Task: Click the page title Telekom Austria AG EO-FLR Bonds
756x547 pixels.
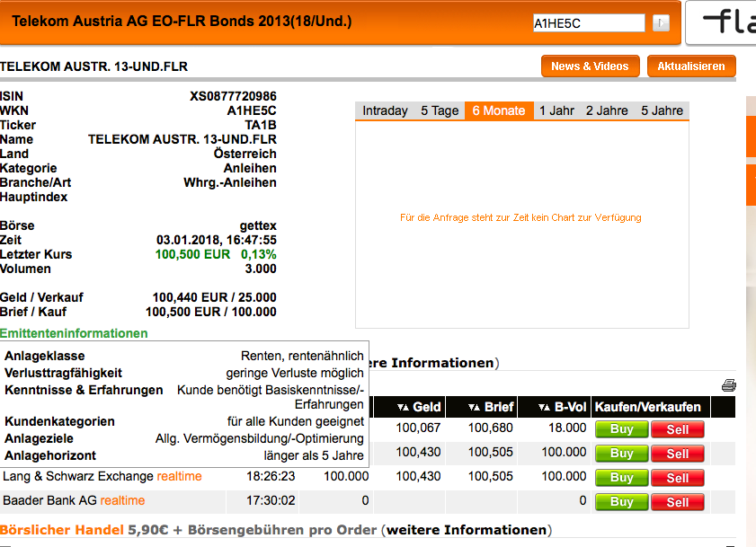Action: (x=182, y=22)
